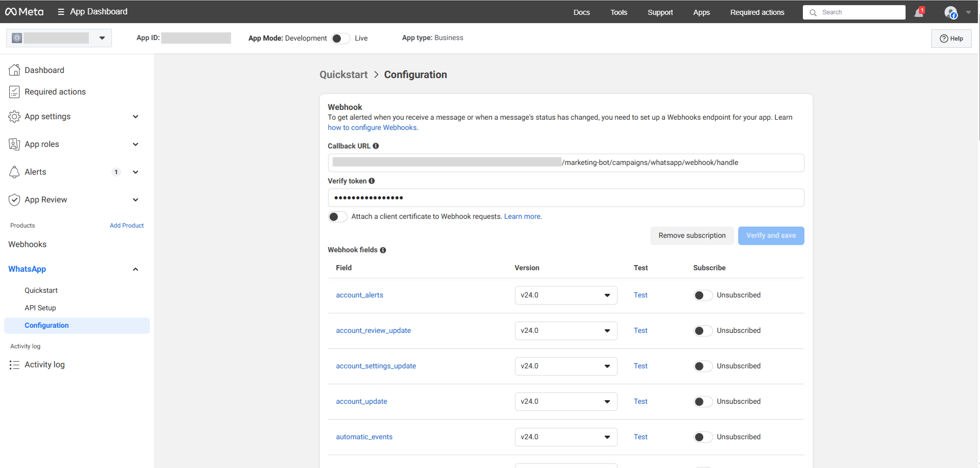Open the how to configure Webhooks link
Image resolution: width=980 pixels, height=468 pixels.
pos(372,128)
